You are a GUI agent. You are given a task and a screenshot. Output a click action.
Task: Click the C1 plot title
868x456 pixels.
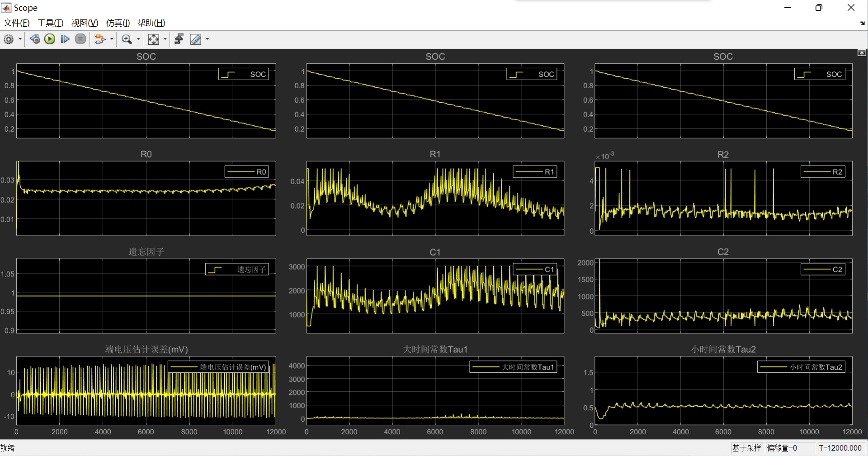[435, 252]
